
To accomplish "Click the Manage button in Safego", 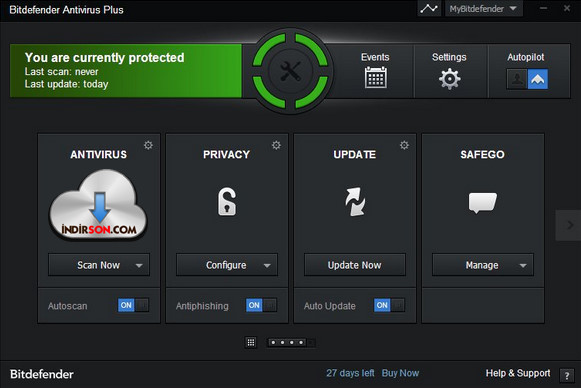I will click(482, 265).
